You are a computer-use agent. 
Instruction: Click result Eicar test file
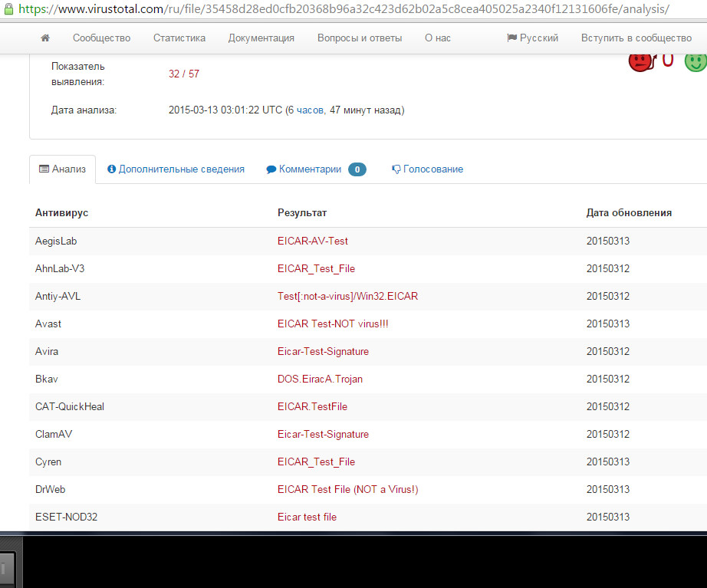(x=307, y=517)
